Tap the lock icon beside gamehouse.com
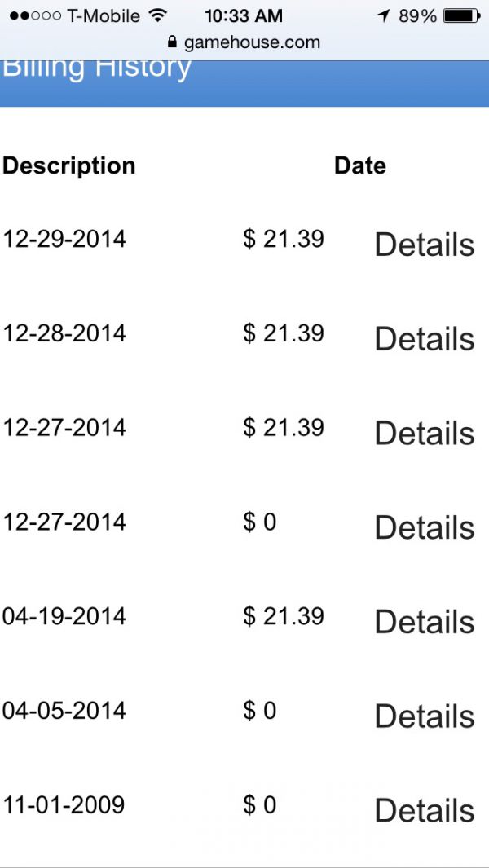Image resolution: width=489 pixels, height=868 pixels. (x=172, y=42)
